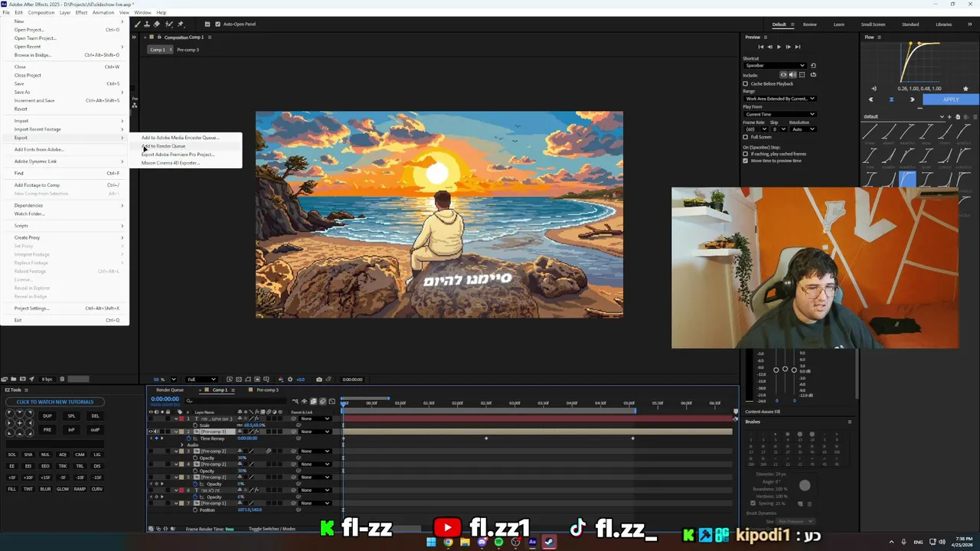Viewport: 980px width, 551px height.
Task: Toggle visibility eye for Pre-comp 3 layer
Action: point(151,432)
